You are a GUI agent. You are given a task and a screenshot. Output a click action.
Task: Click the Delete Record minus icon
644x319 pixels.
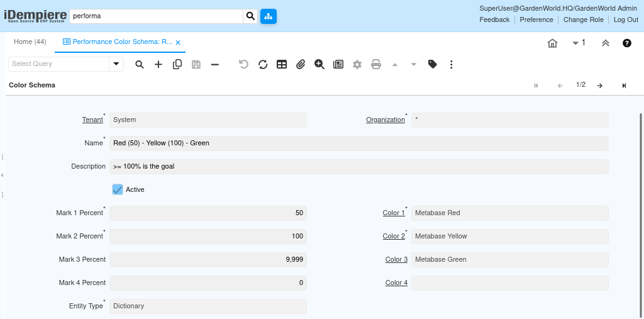215,64
